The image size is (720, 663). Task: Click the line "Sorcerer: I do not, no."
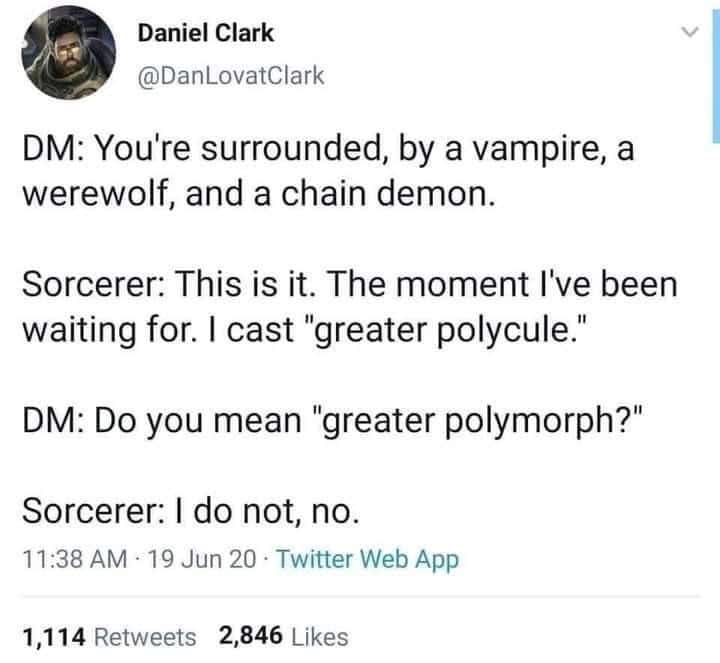click(x=191, y=511)
